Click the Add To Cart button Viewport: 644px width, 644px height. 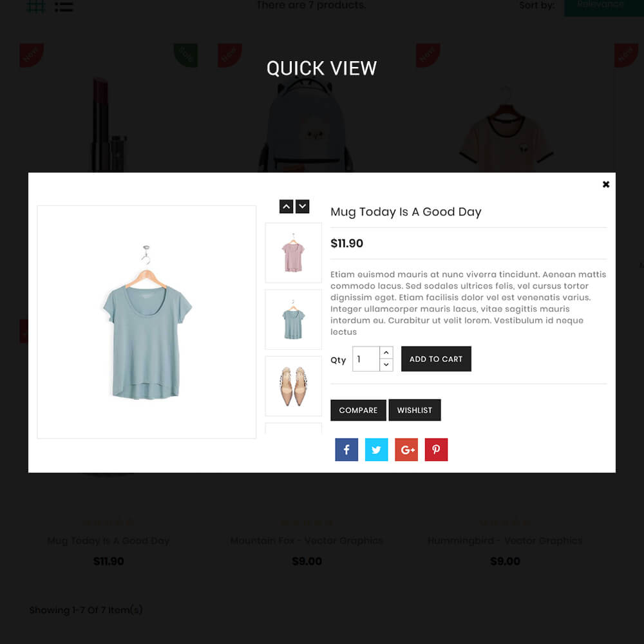436,359
